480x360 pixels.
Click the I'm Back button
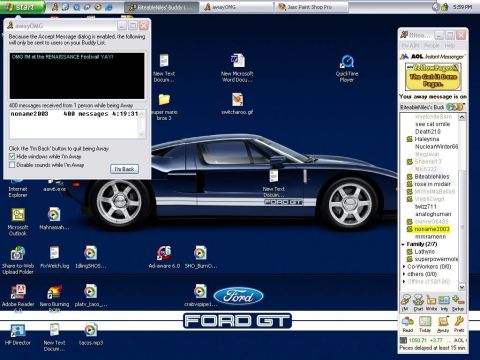point(124,169)
